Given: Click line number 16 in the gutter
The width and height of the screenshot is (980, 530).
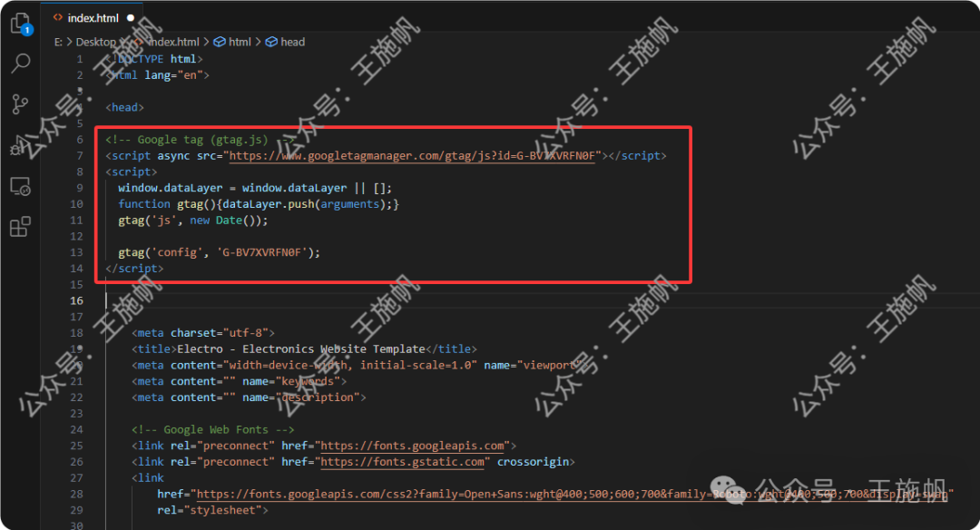Looking at the screenshot, I should coord(76,300).
